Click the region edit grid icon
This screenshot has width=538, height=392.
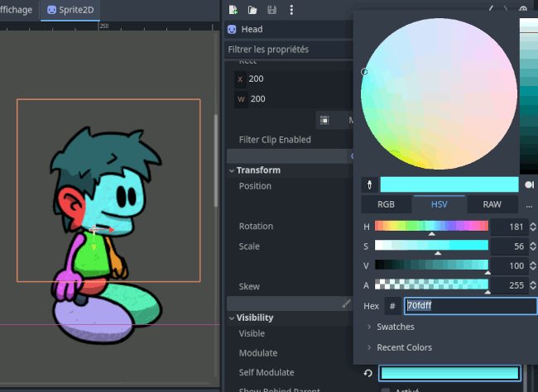pyautogui.click(x=324, y=120)
